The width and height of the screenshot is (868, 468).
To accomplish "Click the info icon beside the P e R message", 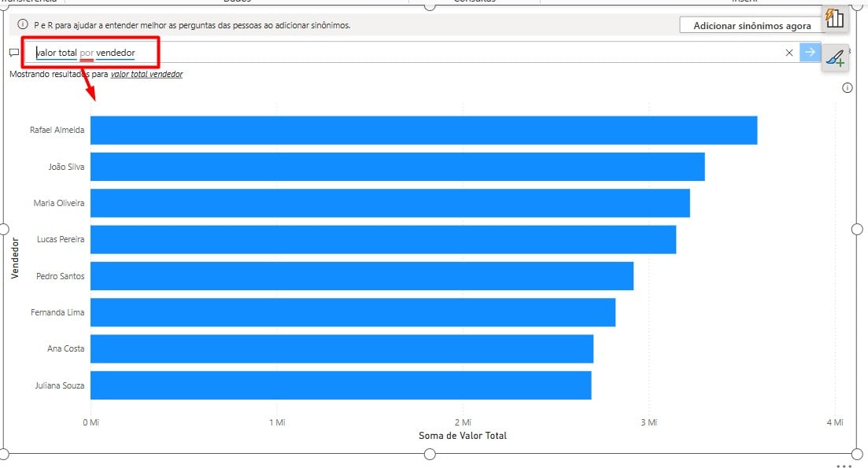I will point(23,24).
